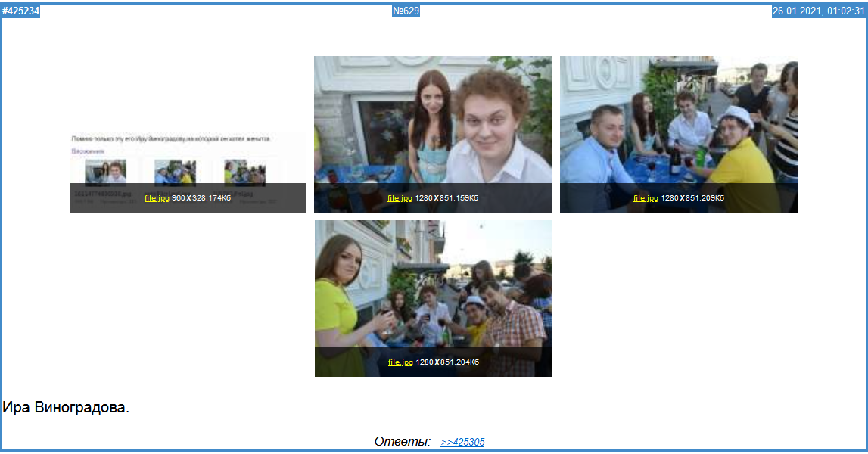This screenshot has width=868, height=454.
Task: Click the size text 960x328, 174Кб
Action: pyautogui.click(x=201, y=198)
